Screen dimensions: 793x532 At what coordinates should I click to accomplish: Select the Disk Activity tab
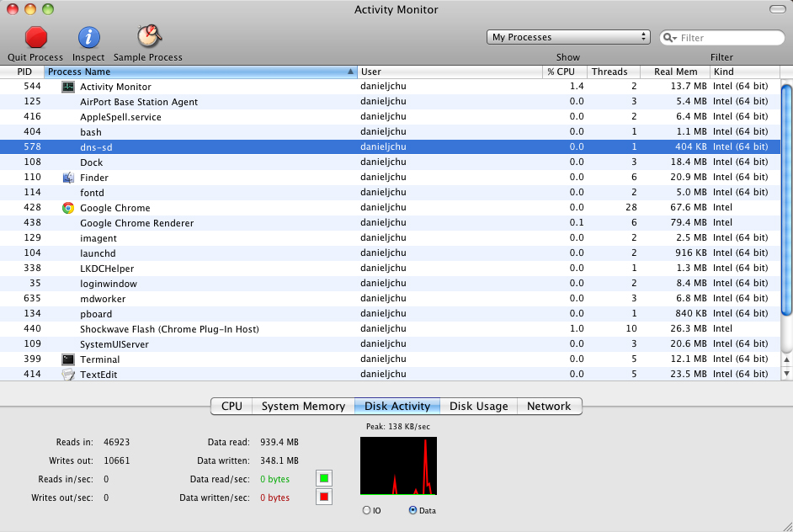tap(397, 406)
